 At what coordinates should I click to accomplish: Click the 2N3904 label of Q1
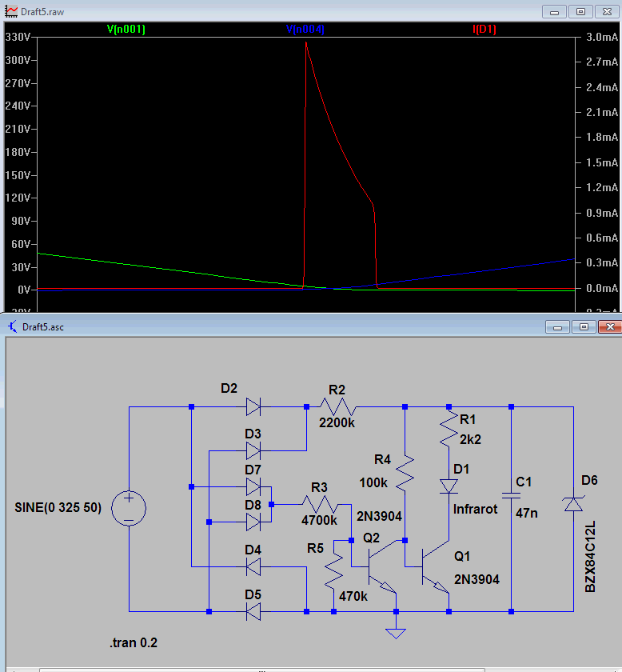476,579
